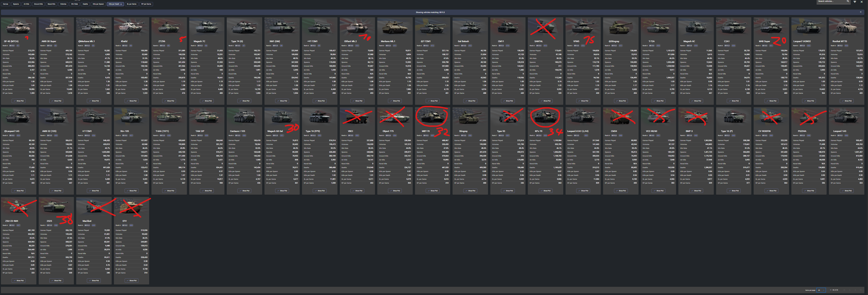Click the OF-40 (MTCA) tank image
Image resolution: width=868 pixels, height=295 pixels.
point(18,28)
